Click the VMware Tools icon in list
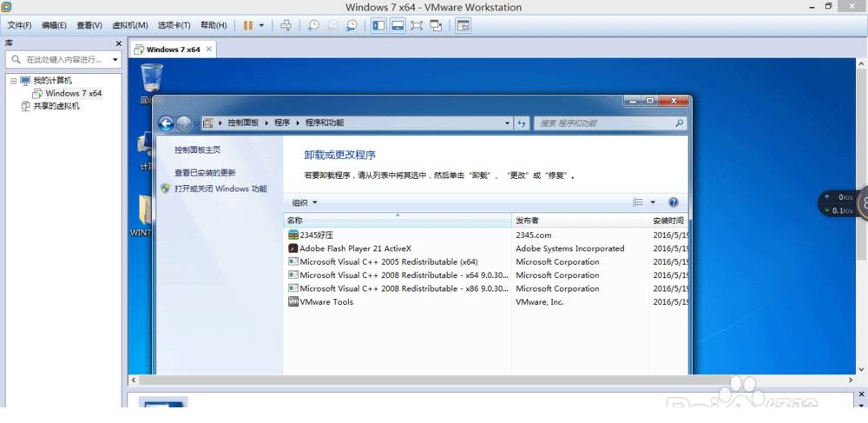 (x=293, y=301)
